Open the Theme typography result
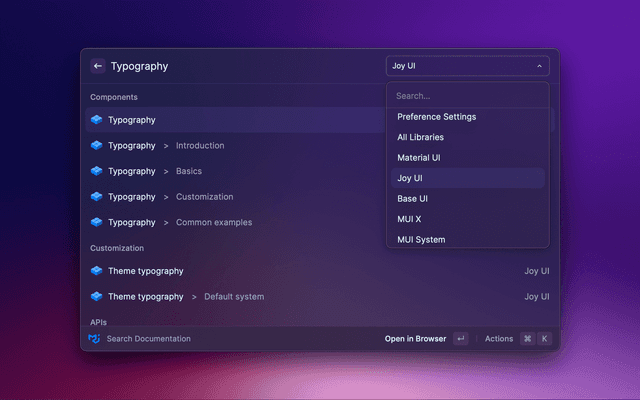The width and height of the screenshot is (640, 400). 145,271
